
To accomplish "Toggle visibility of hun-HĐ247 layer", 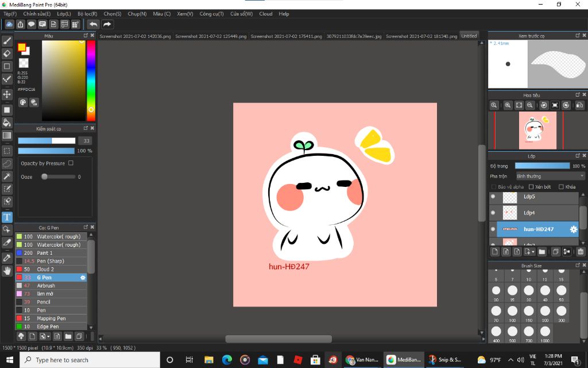I will [493, 229].
